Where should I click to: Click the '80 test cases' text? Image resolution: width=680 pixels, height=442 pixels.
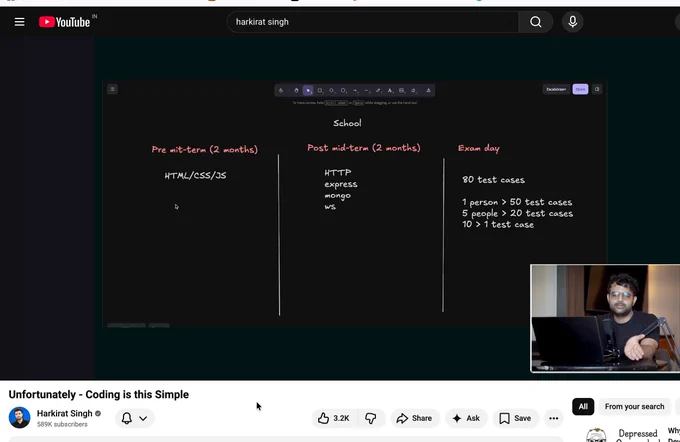(x=494, y=180)
